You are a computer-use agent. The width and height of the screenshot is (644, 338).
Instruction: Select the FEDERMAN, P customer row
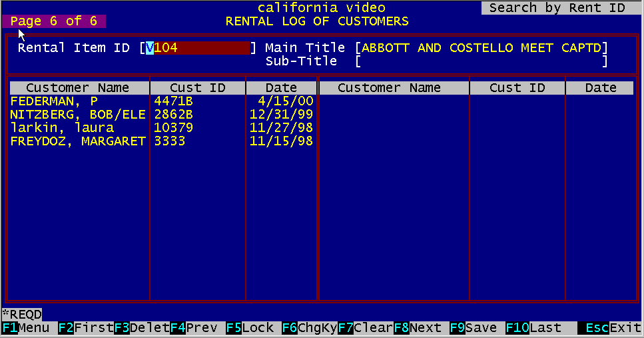coord(55,101)
